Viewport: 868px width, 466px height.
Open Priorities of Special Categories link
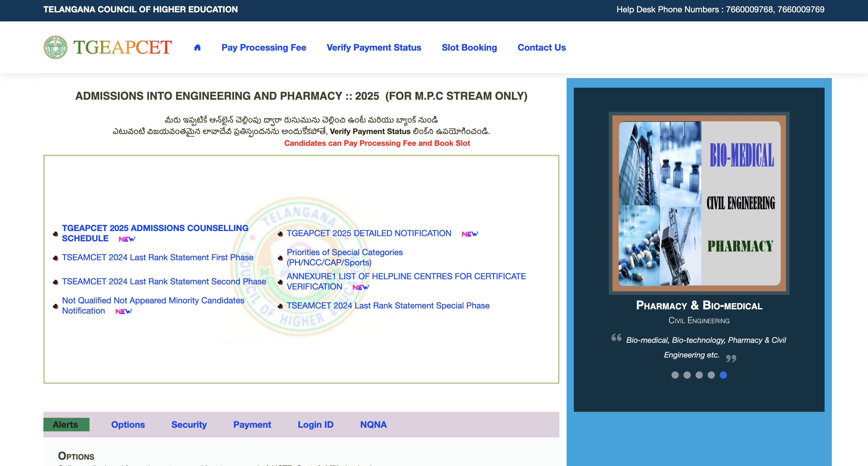click(345, 257)
